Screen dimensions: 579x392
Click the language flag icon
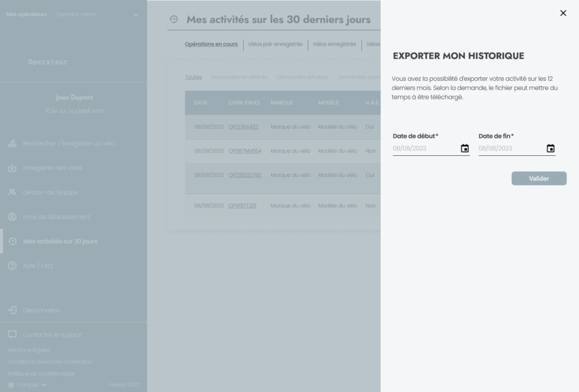(11, 385)
